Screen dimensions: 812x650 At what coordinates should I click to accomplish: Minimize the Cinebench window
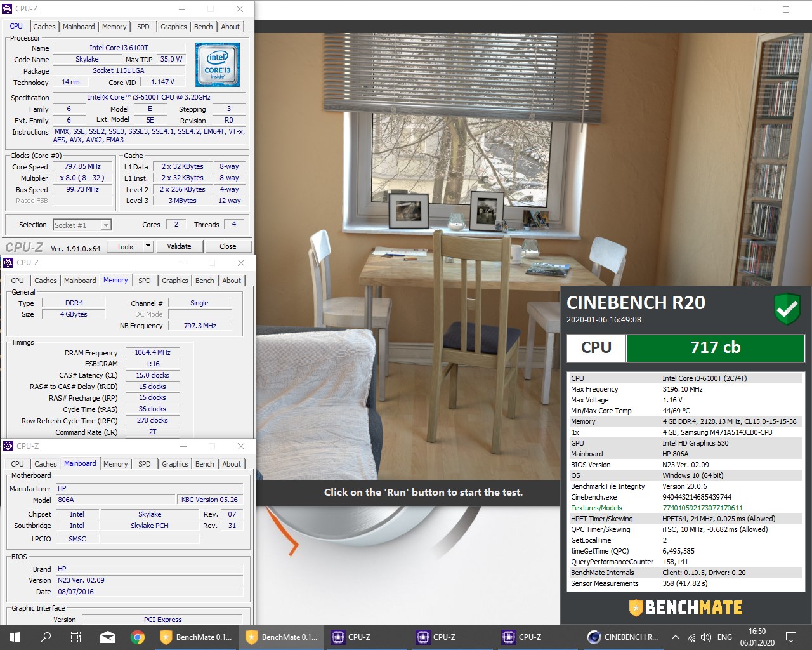click(757, 10)
